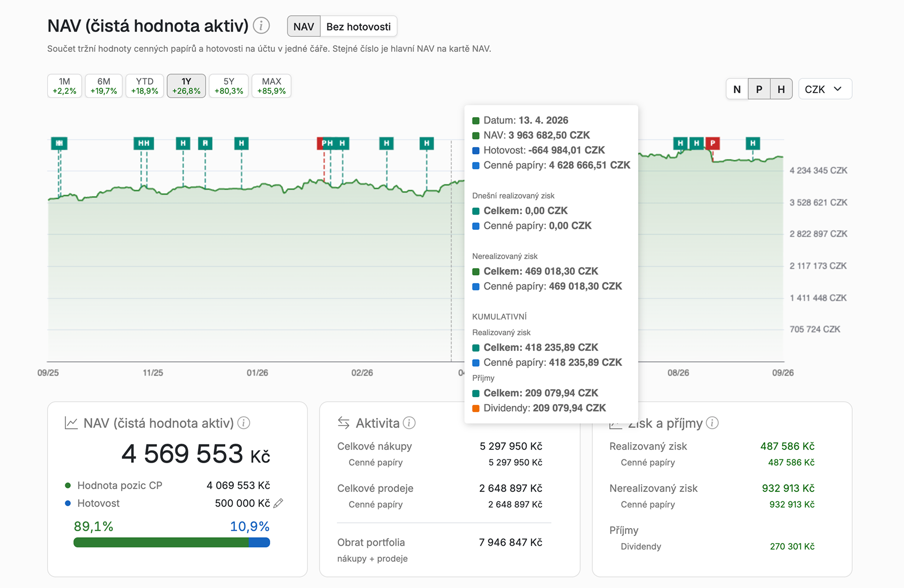904x588 pixels.
Task: Choose the YTD period button
Action: (x=144, y=86)
